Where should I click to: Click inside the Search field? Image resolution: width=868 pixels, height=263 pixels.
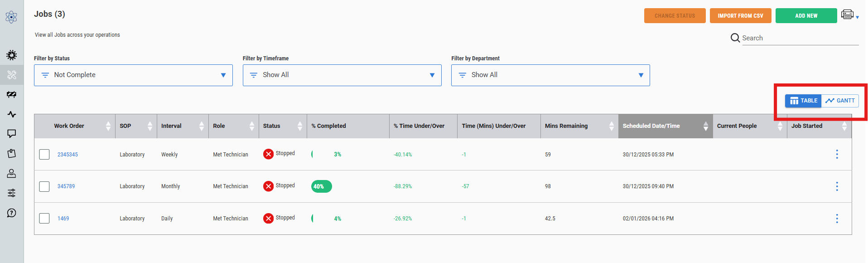click(x=800, y=38)
